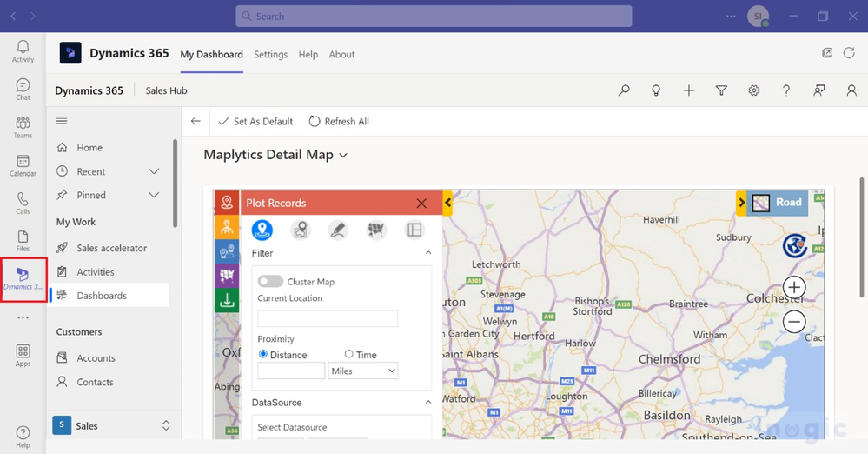Click the globe locate icon on map
Screen dimensions: 868x454
(794, 245)
